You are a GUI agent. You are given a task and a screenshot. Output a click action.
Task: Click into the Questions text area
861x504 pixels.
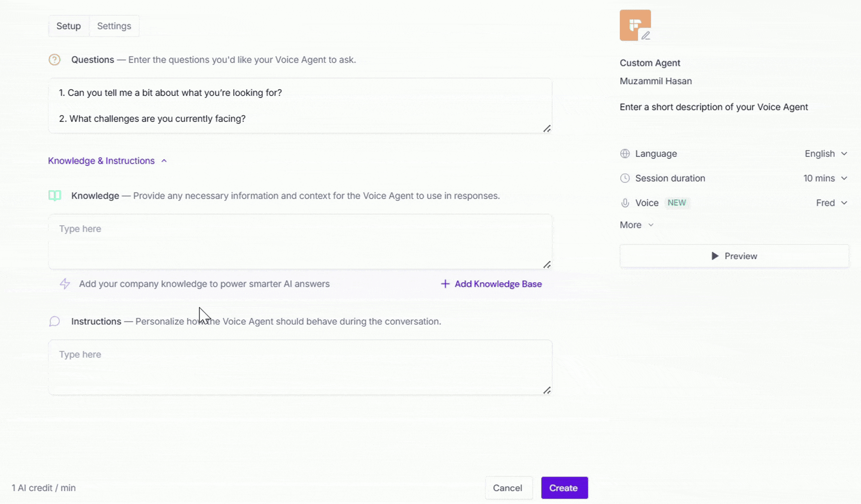[300, 106]
